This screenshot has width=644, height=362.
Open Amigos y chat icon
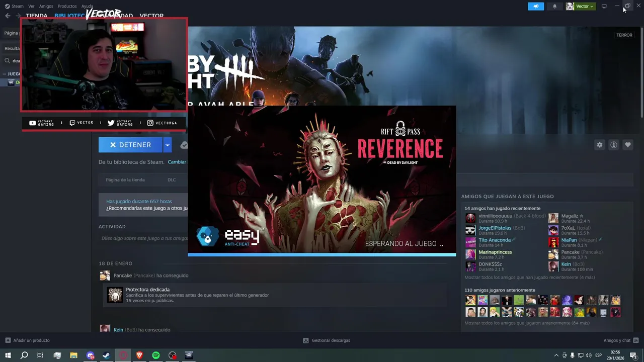[x=635, y=340]
